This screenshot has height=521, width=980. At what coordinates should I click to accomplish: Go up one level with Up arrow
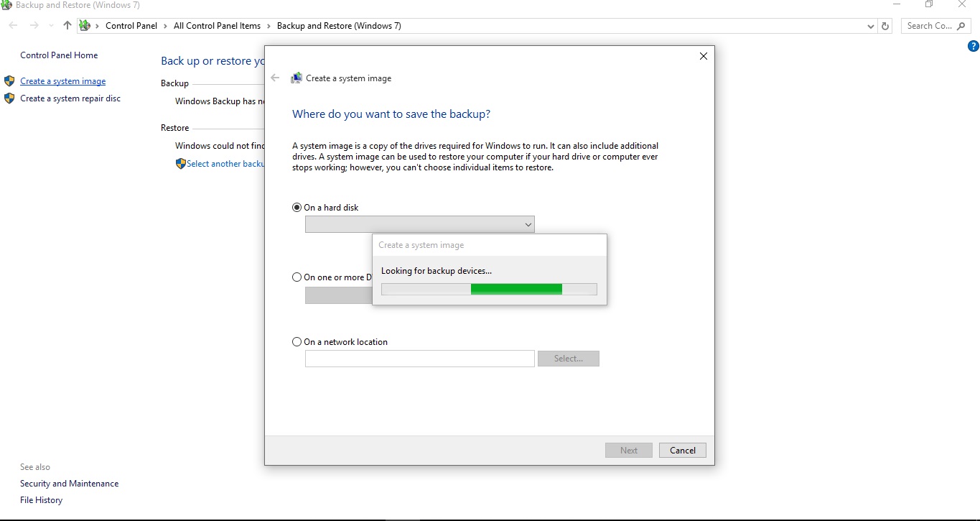pyautogui.click(x=67, y=25)
